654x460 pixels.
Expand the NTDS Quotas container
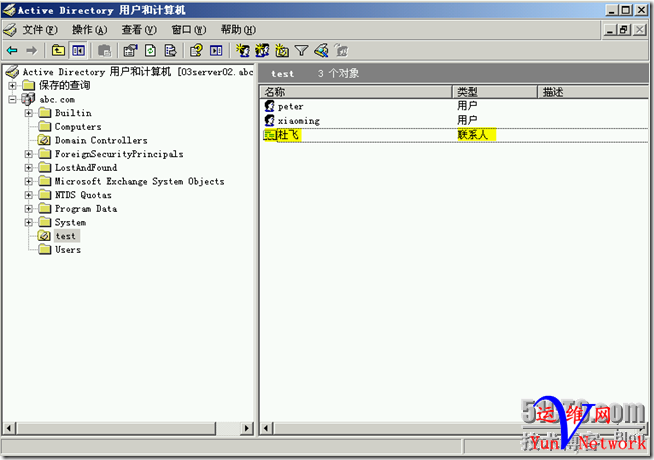[28, 195]
